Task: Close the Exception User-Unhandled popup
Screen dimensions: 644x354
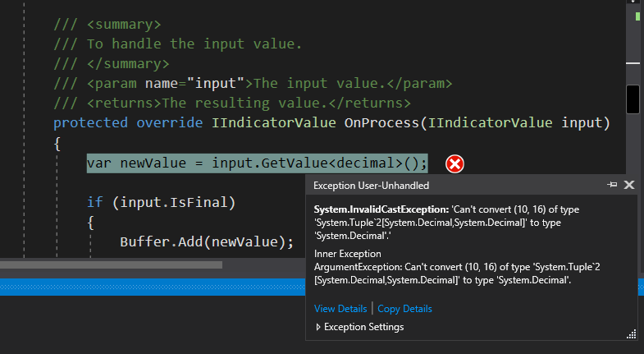Action: click(629, 185)
